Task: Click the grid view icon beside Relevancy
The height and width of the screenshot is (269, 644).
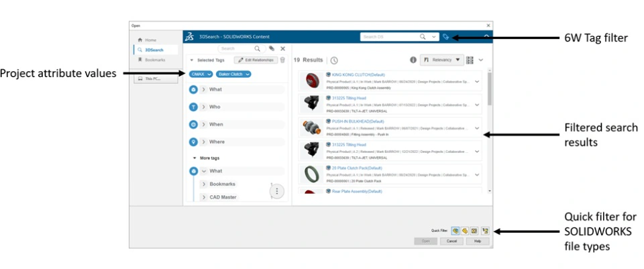Action: point(470,60)
